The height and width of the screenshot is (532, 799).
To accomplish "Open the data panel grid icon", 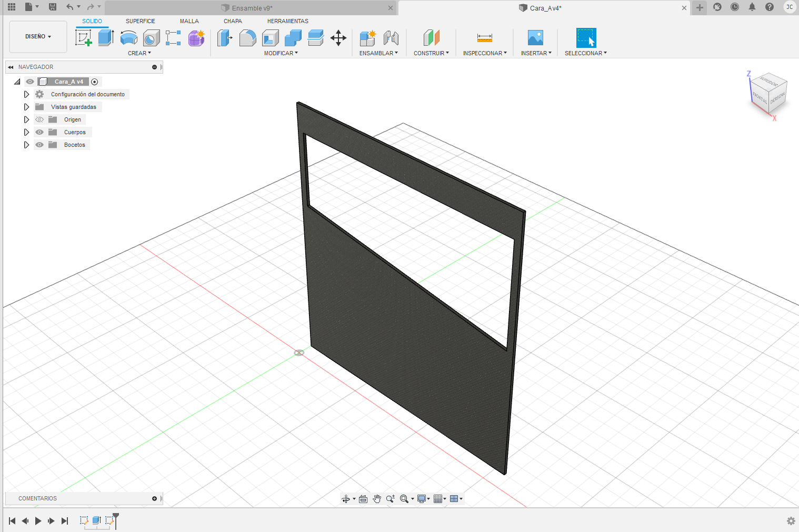I will [12, 7].
